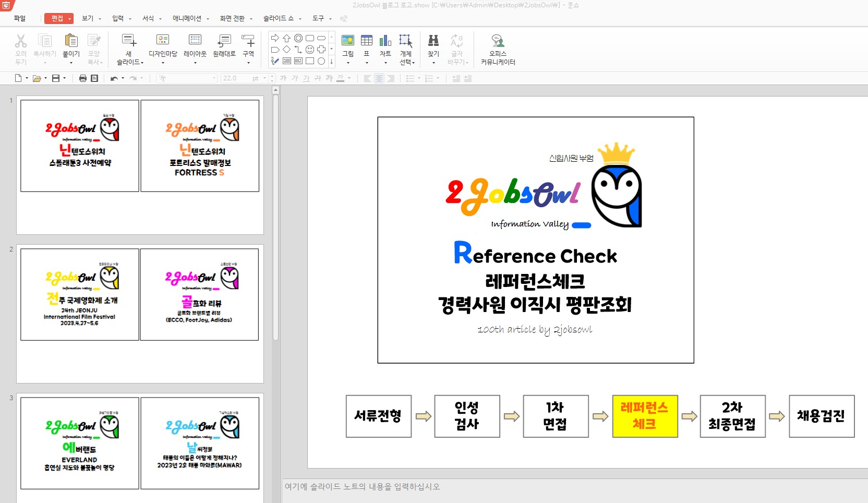Viewport: 868px width, 503px height.
Task: Expand the shape gallery more arrow
Action: coord(331,61)
